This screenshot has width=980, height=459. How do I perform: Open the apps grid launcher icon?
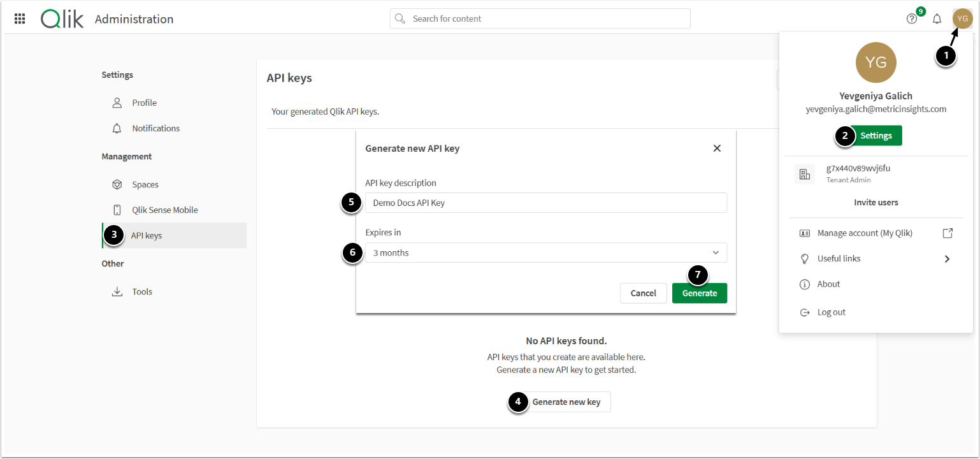click(x=20, y=18)
